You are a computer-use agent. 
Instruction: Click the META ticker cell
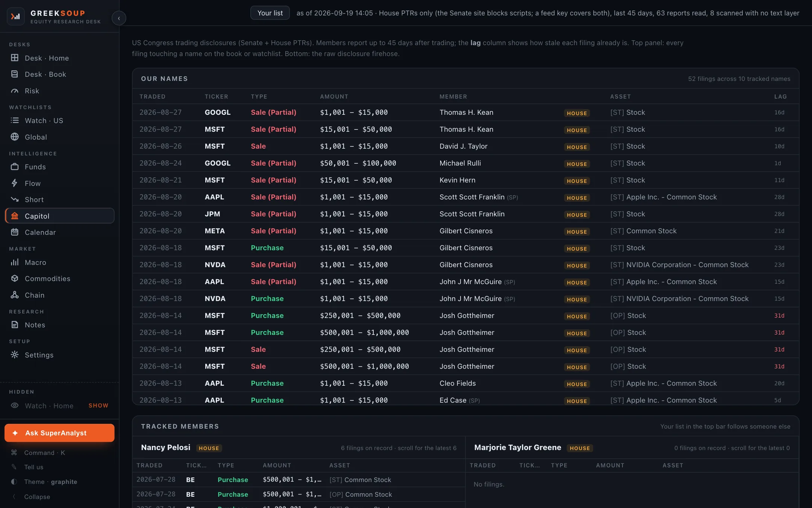pyautogui.click(x=215, y=231)
